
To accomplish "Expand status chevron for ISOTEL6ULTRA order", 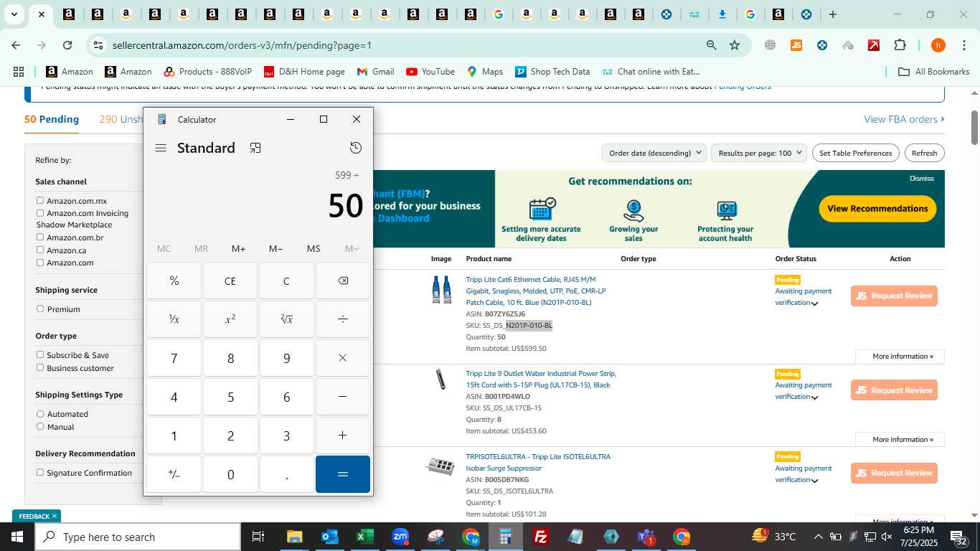I will coord(814,481).
